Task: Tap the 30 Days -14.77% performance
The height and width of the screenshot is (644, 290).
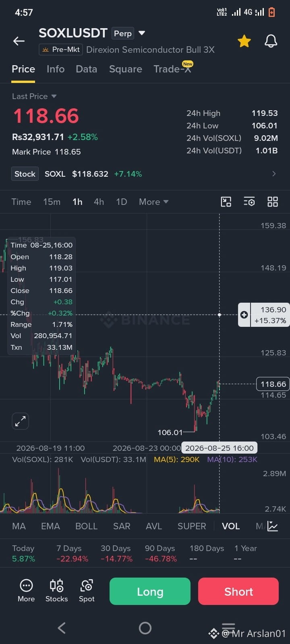Action: [x=116, y=553]
